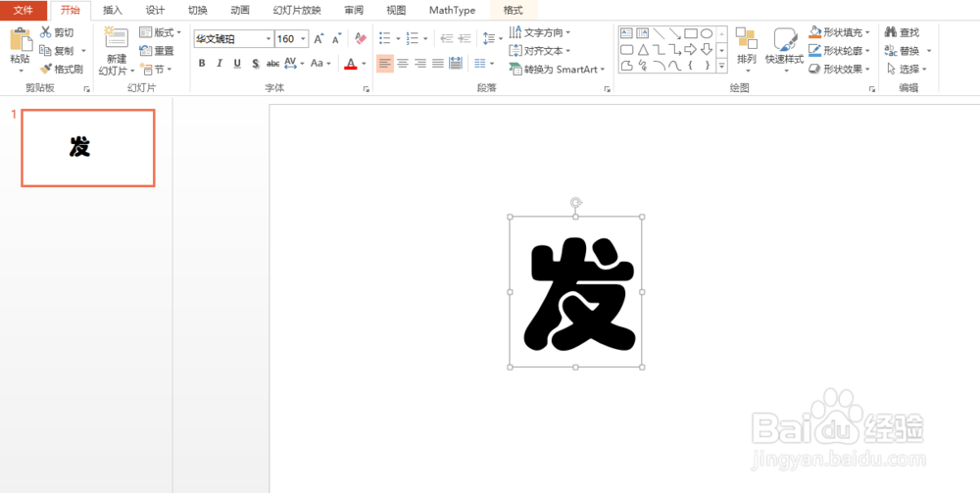Enable distributed text alignment
The image size is (980, 493).
tap(456, 63)
